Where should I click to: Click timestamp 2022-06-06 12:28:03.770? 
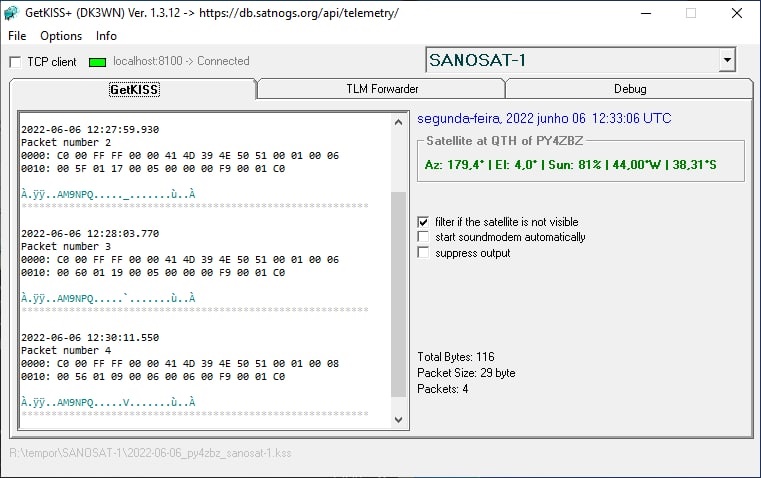click(90, 233)
